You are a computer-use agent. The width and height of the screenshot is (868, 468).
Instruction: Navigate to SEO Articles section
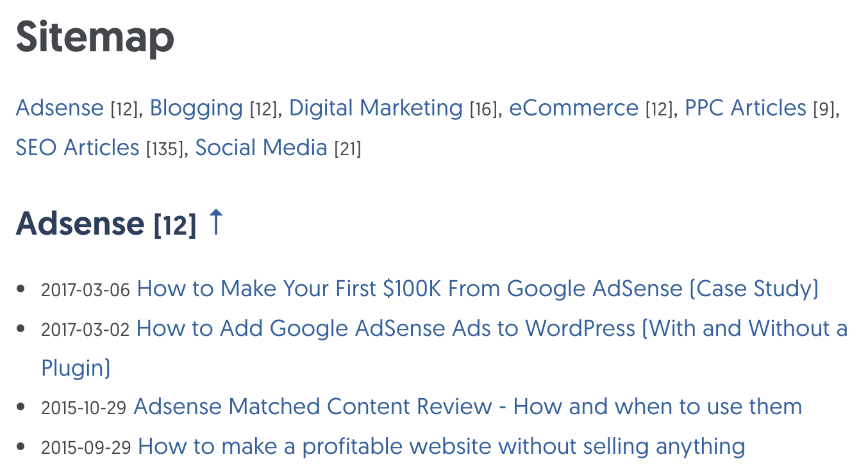78,147
